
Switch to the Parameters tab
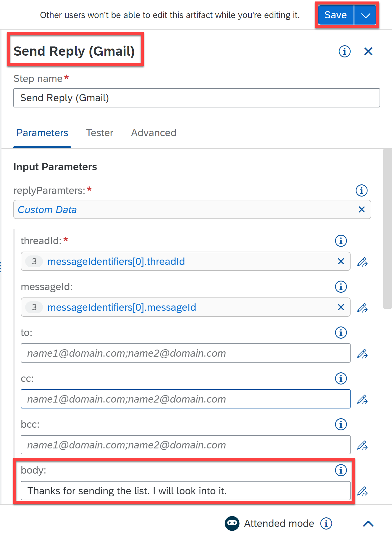[x=42, y=133]
